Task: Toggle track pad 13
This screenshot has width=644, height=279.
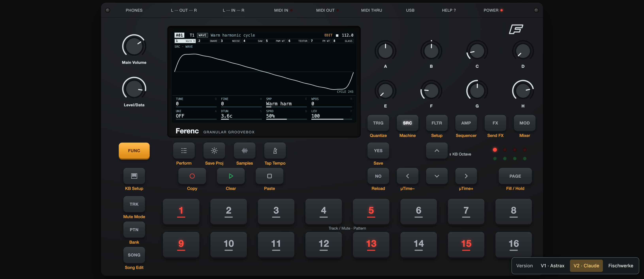Action: coord(371,244)
